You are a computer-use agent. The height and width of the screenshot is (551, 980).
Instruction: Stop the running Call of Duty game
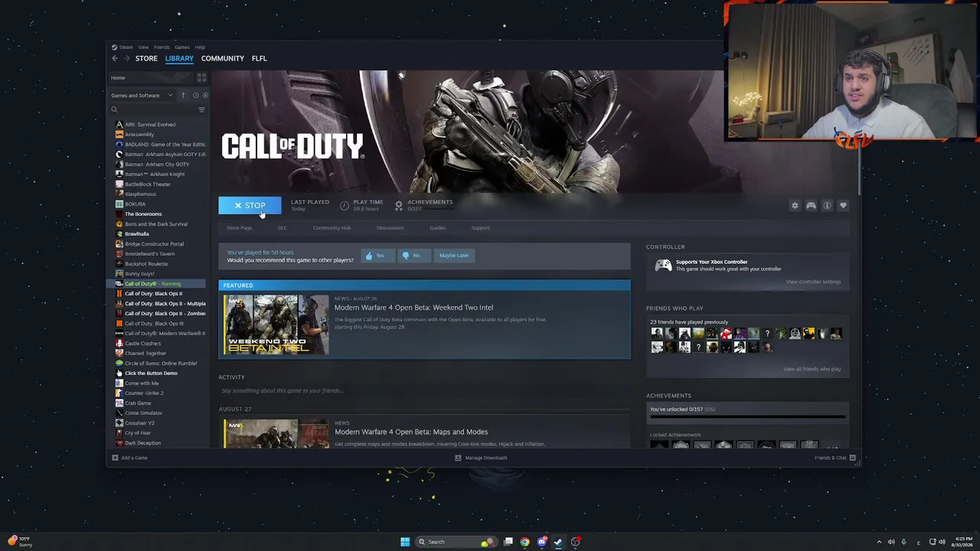point(250,206)
